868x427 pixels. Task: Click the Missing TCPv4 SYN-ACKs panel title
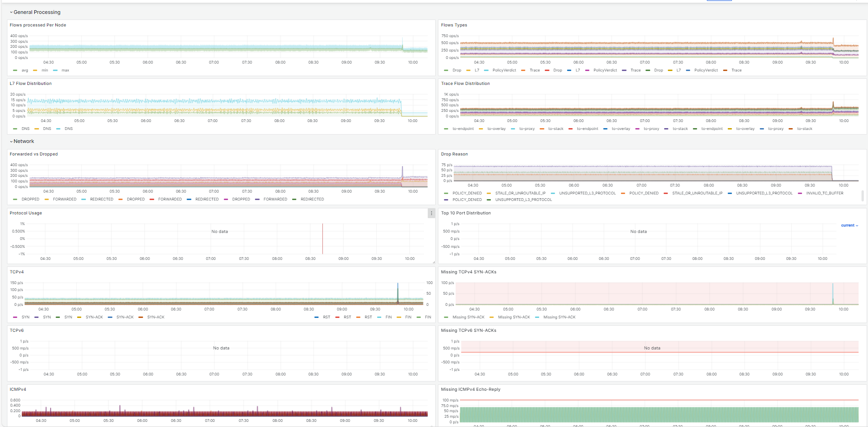(x=469, y=272)
